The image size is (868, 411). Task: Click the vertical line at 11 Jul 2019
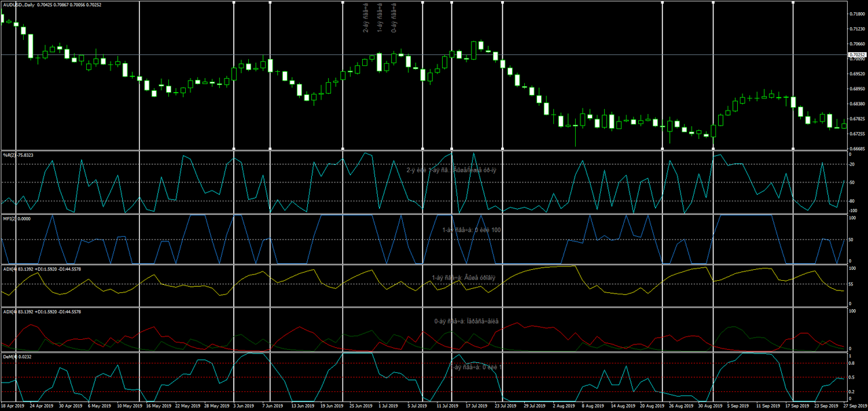pyautogui.click(x=451, y=75)
